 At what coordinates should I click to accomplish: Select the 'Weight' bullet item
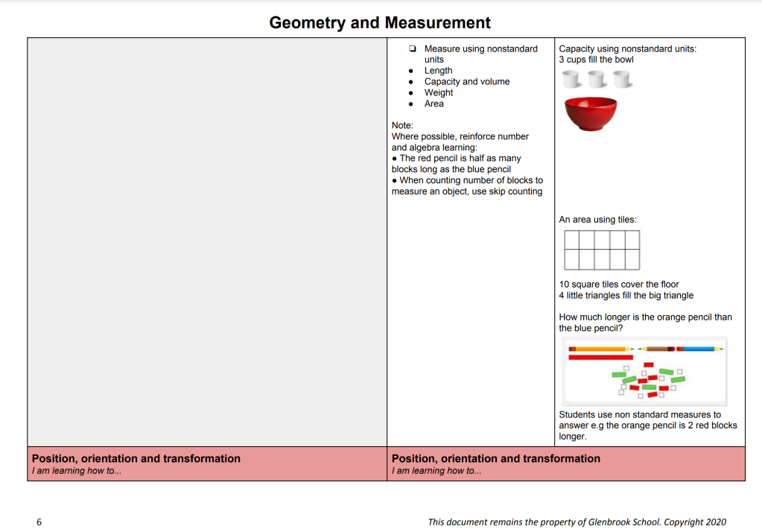click(439, 93)
